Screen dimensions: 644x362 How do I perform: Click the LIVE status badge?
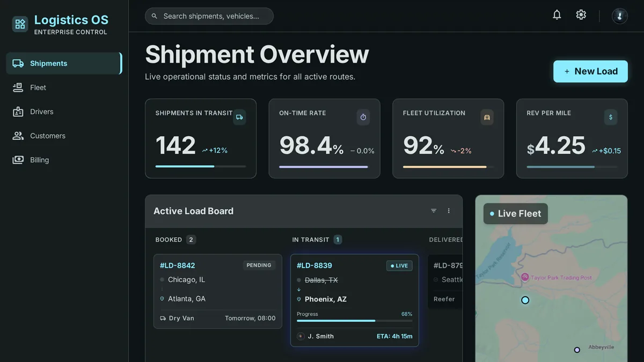(x=399, y=265)
